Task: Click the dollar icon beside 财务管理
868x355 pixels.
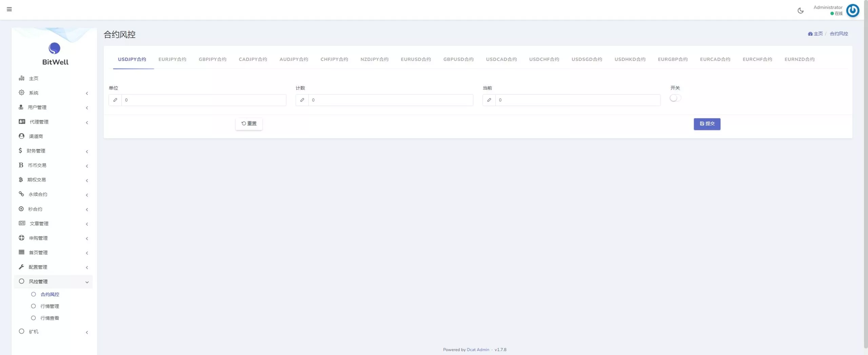Action: 20,151
